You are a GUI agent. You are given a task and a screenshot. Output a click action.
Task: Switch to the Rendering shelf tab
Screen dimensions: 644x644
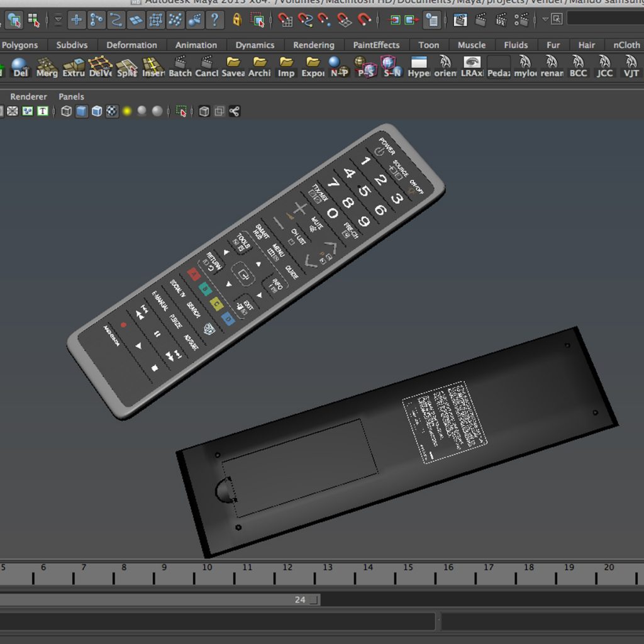(313, 45)
